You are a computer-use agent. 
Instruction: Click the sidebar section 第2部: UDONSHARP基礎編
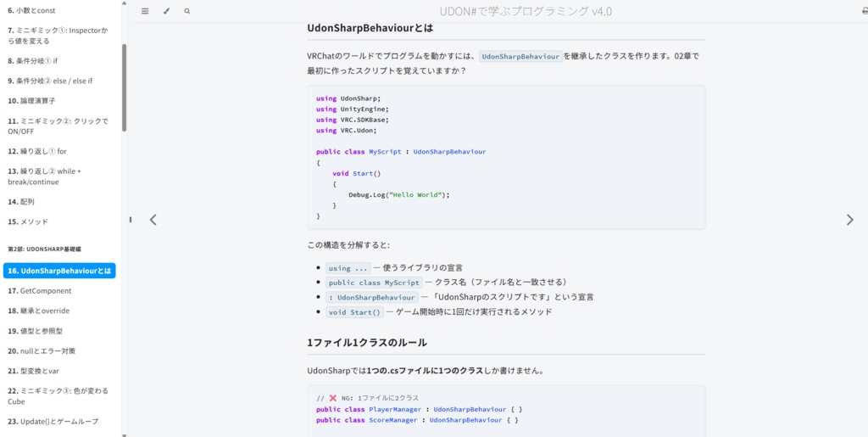click(45, 249)
